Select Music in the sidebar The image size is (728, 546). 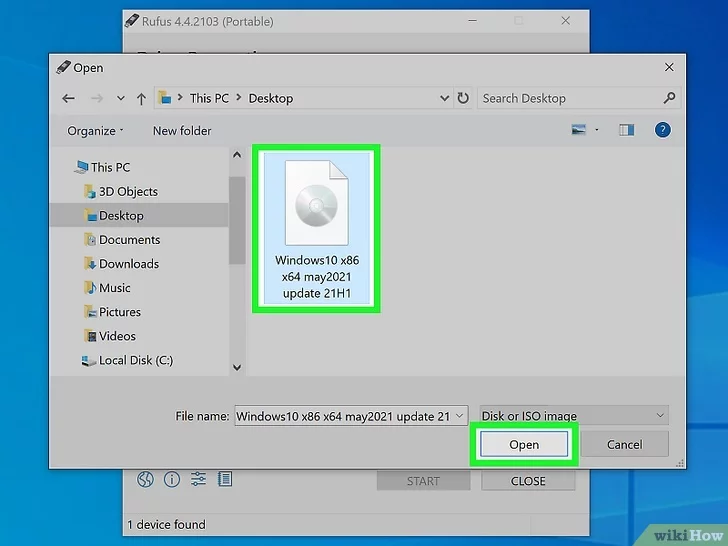coord(107,288)
